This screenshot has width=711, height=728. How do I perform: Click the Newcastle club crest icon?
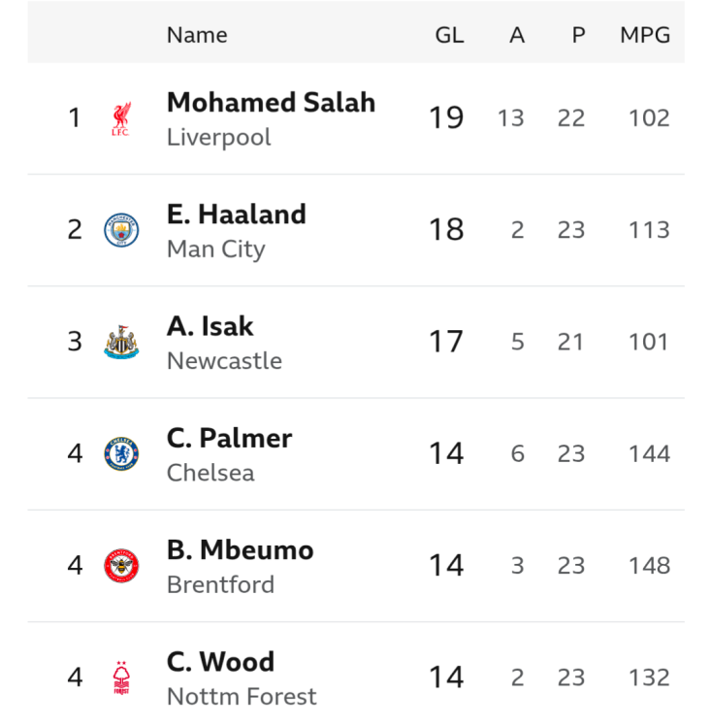click(121, 342)
